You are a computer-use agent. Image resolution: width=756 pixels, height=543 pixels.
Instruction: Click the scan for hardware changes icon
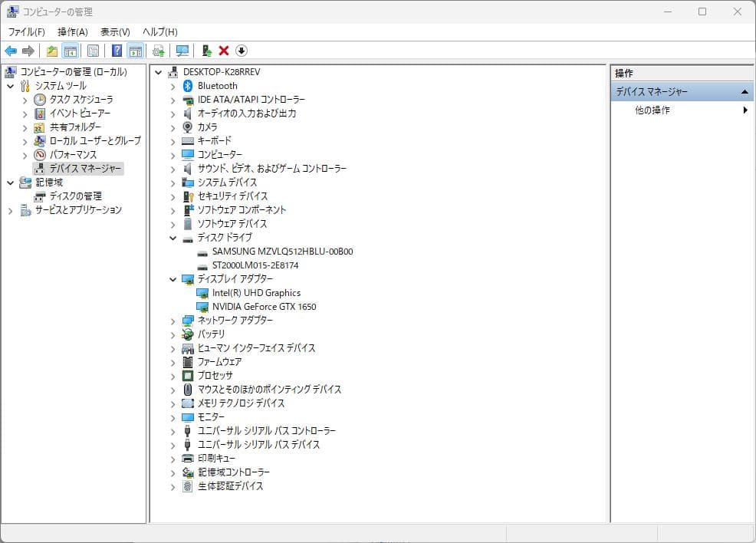182,51
